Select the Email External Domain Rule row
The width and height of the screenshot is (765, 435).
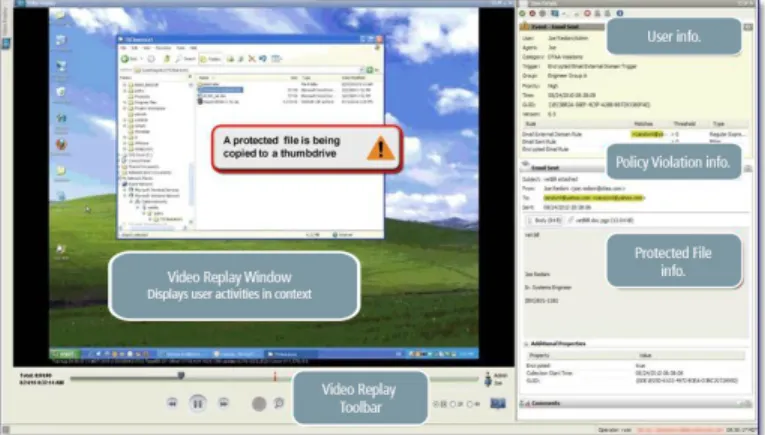click(634, 134)
